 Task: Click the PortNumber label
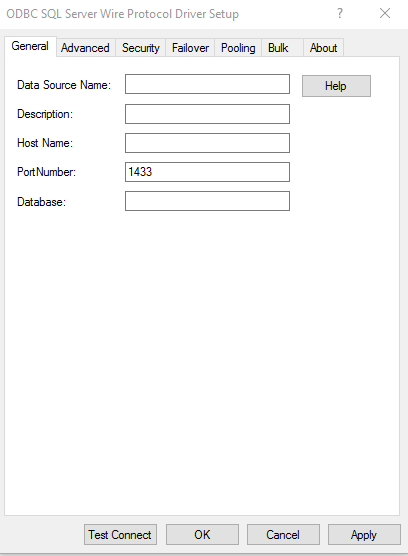pos(46,172)
